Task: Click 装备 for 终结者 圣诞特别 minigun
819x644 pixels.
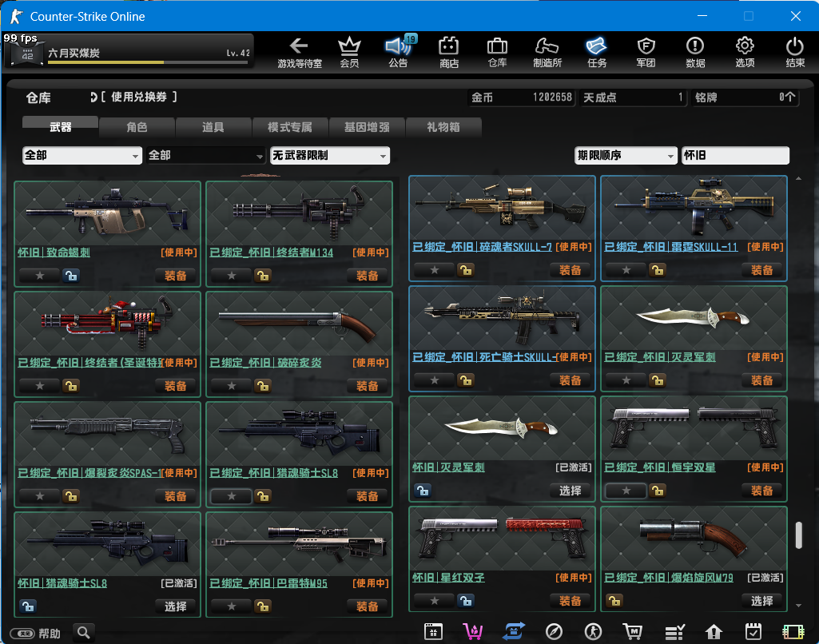Action: tap(176, 386)
